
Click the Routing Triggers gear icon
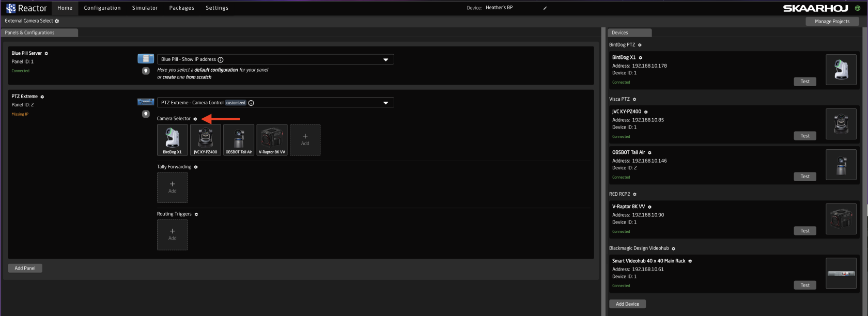point(196,214)
